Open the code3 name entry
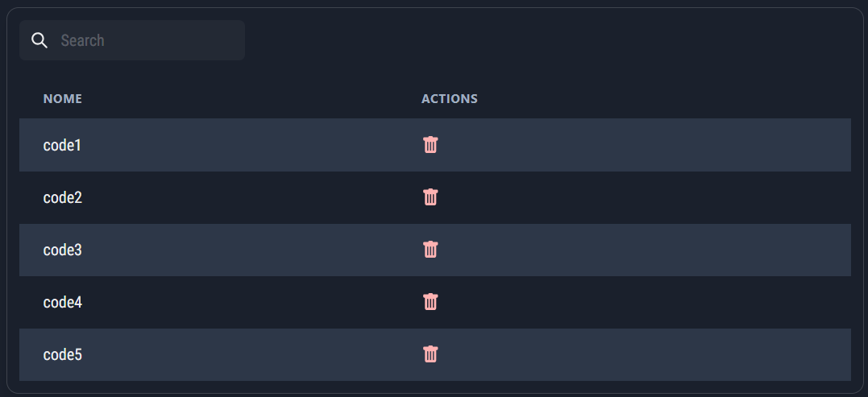Screen dimensions: 868x397 point(62,250)
